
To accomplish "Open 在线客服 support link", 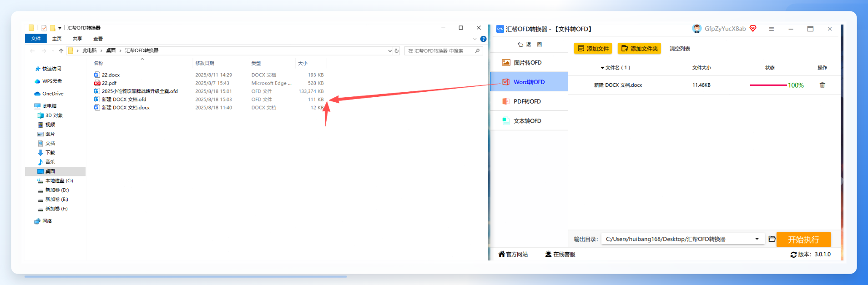I will click(x=560, y=254).
